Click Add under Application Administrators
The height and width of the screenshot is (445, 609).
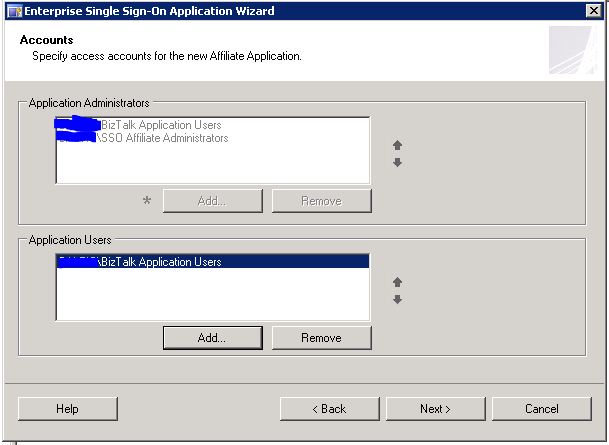coord(213,201)
